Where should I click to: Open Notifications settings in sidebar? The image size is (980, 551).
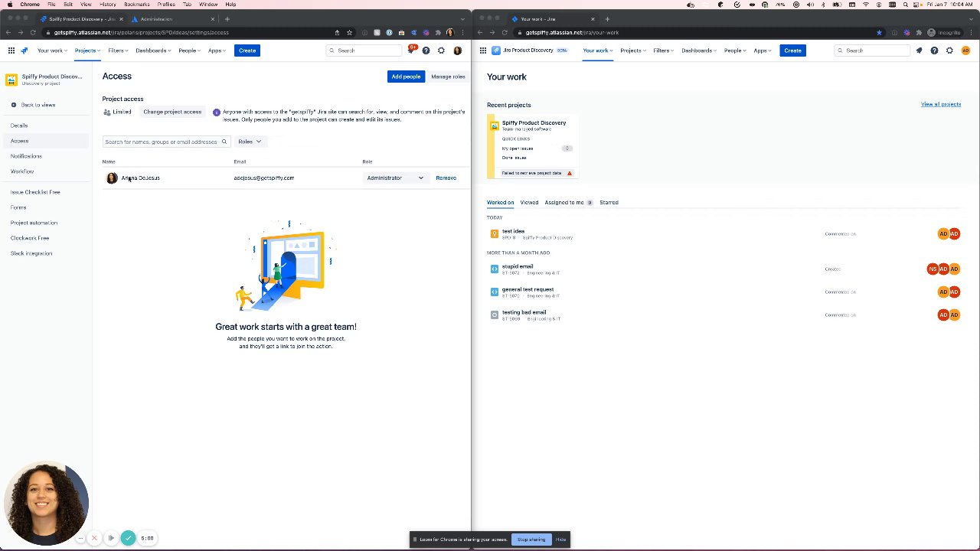pos(26,156)
